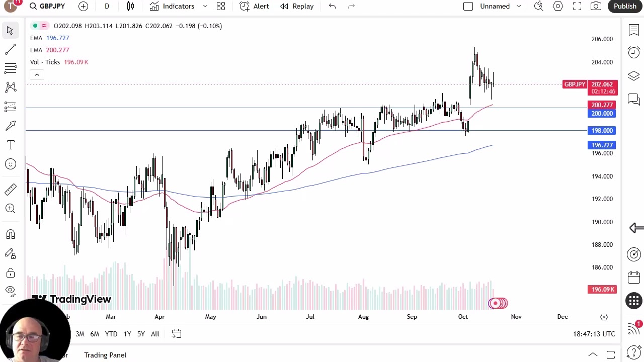Viewport: 644px width, 362px height.
Task: Select the 1Y time range
Action: (127, 334)
